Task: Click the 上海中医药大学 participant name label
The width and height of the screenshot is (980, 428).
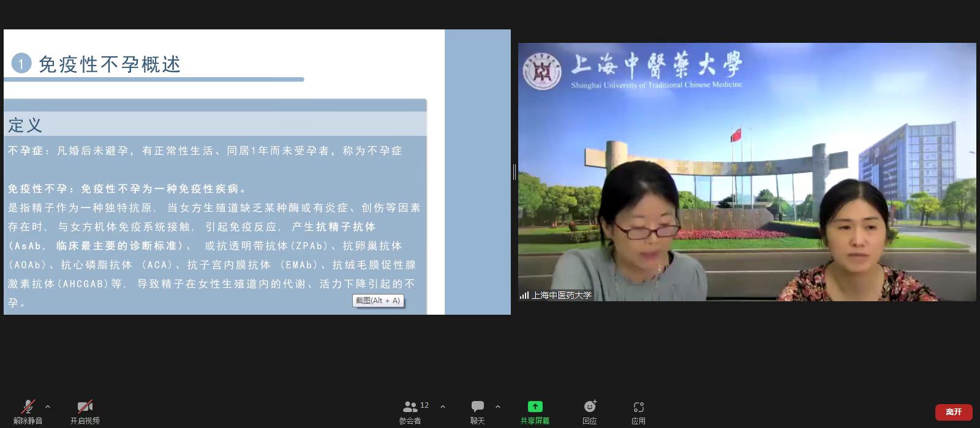Action: tap(562, 295)
